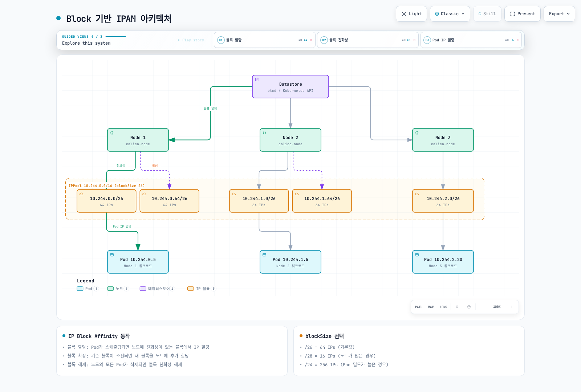Click cloud icon on 10.244.0.64/26 block
The image size is (581, 392).
144,194
